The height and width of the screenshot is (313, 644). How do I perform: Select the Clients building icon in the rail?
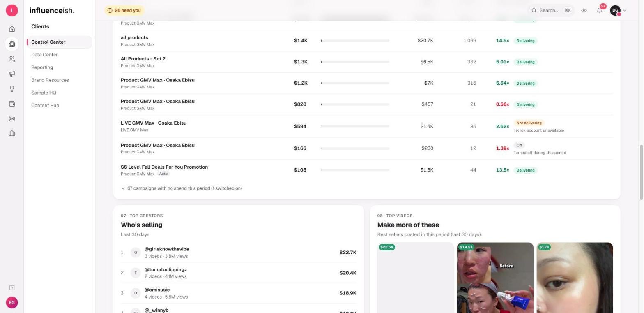tap(12, 44)
